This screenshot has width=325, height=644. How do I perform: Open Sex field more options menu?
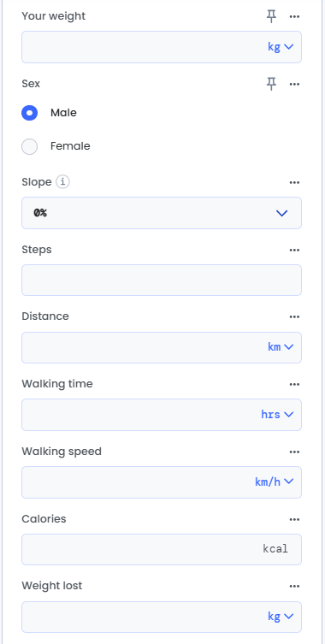pyautogui.click(x=294, y=84)
